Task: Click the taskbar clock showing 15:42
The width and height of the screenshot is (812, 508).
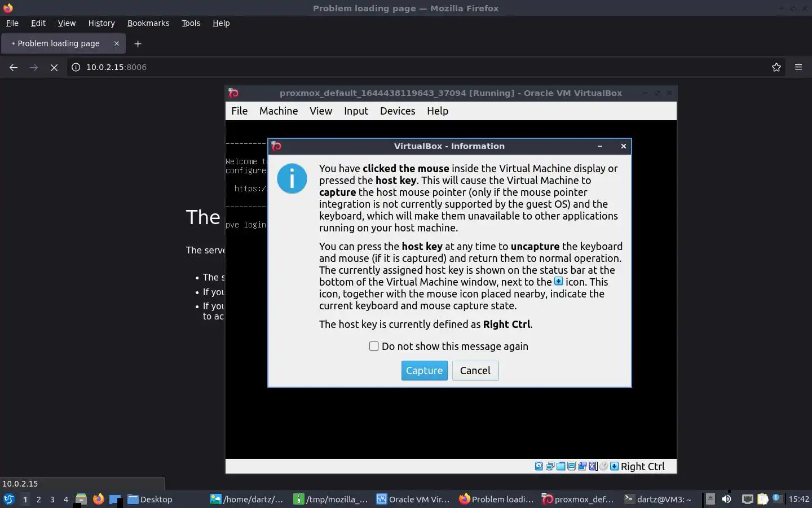Action: click(x=798, y=499)
